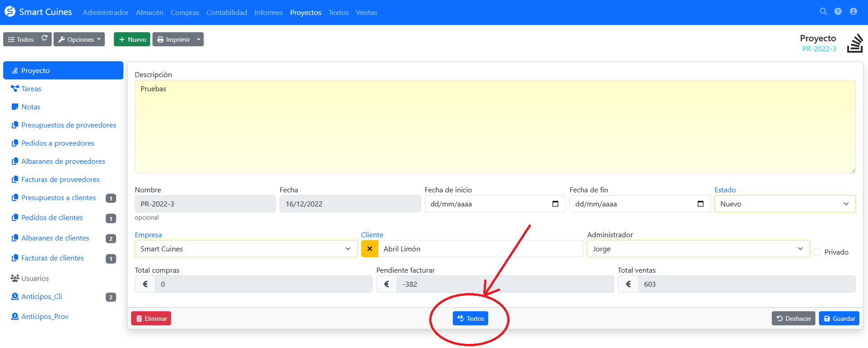Open the Tareas tab in sidebar

pyautogui.click(x=31, y=88)
